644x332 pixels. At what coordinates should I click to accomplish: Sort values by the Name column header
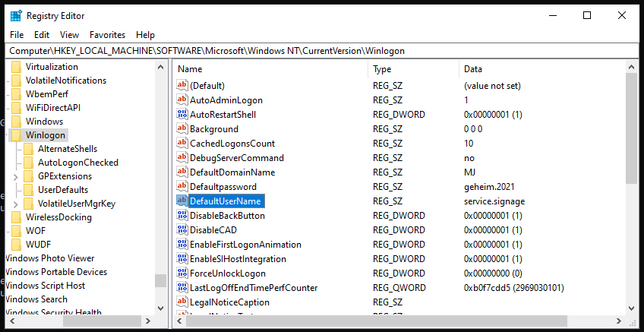[270, 69]
